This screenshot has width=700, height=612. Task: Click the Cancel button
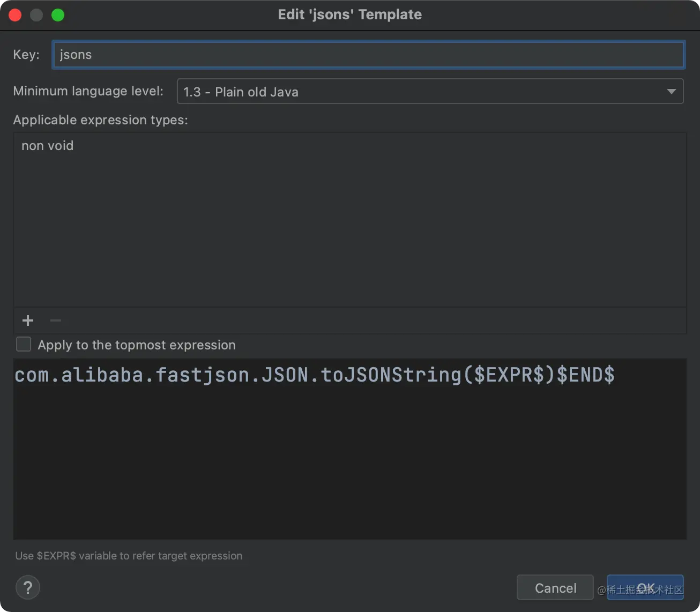pos(555,588)
